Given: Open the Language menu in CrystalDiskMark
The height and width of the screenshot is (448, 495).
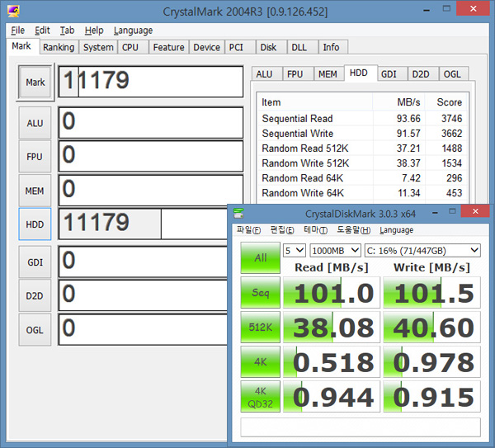Looking at the screenshot, I should [396, 230].
